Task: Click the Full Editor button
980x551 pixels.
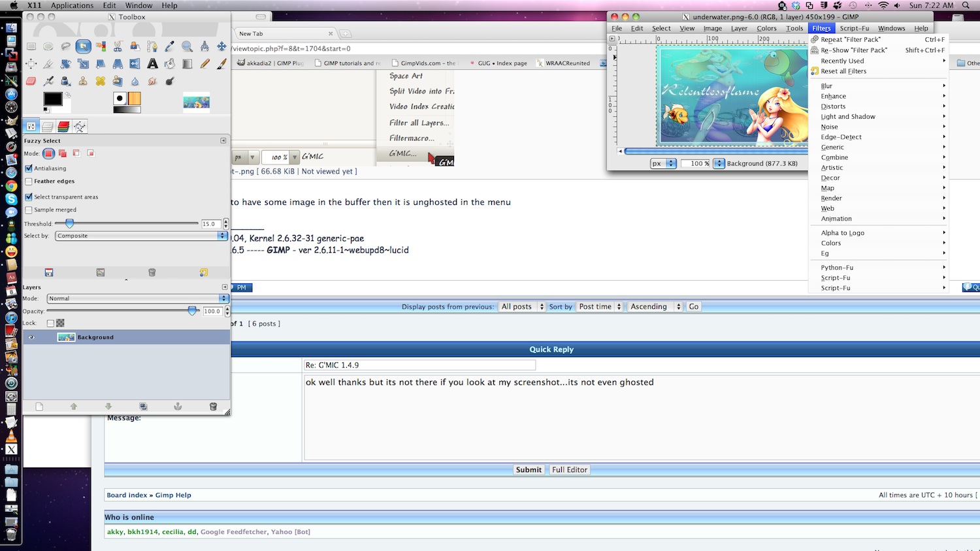Action: pyautogui.click(x=570, y=469)
